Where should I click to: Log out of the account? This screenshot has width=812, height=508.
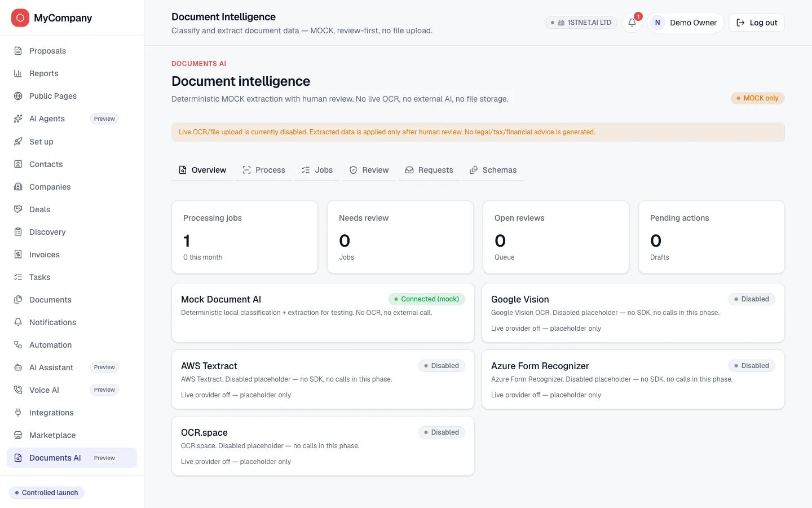coord(757,23)
